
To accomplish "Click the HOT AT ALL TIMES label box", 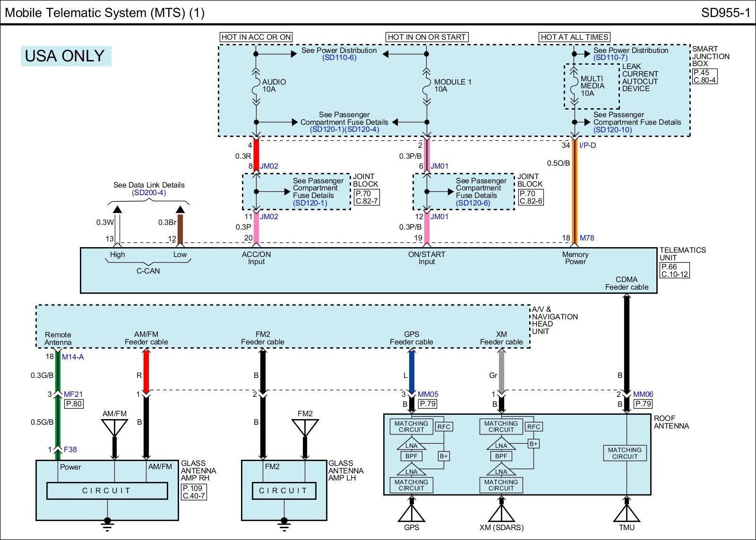I will [575, 37].
